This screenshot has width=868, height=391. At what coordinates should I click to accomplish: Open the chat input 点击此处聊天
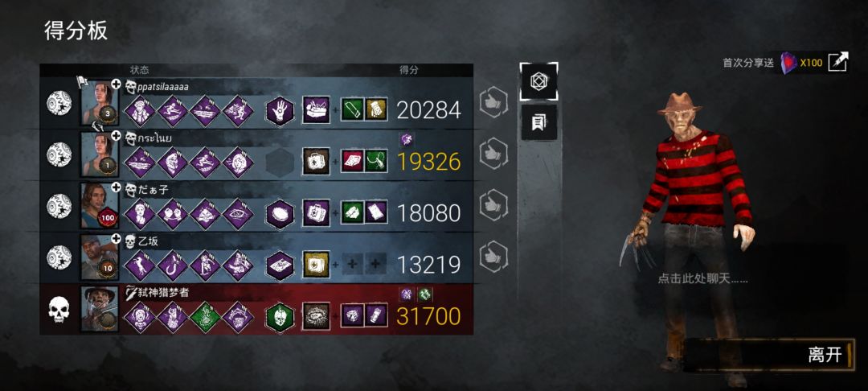[x=702, y=279]
